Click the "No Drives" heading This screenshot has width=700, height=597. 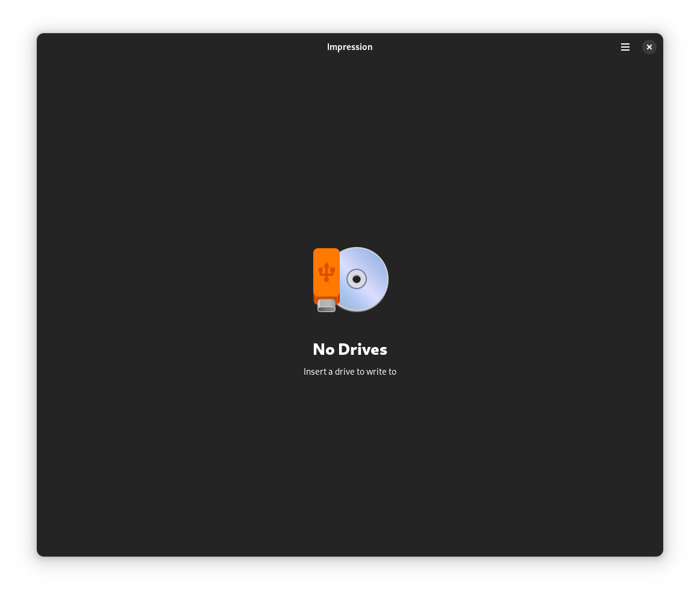[x=350, y=349]
